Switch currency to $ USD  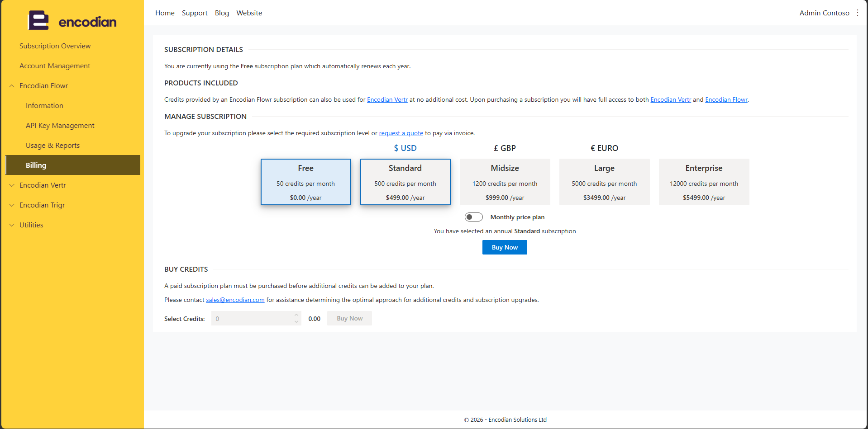coord(405,148)
